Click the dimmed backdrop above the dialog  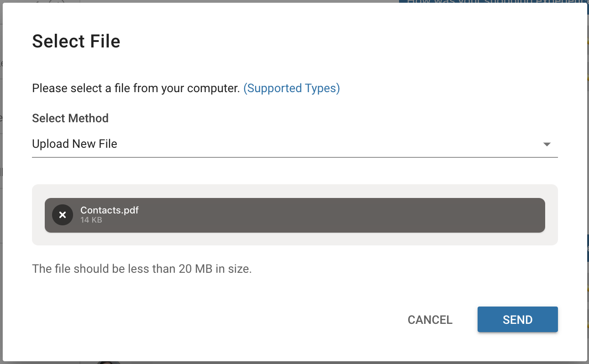tap(228, 1)
